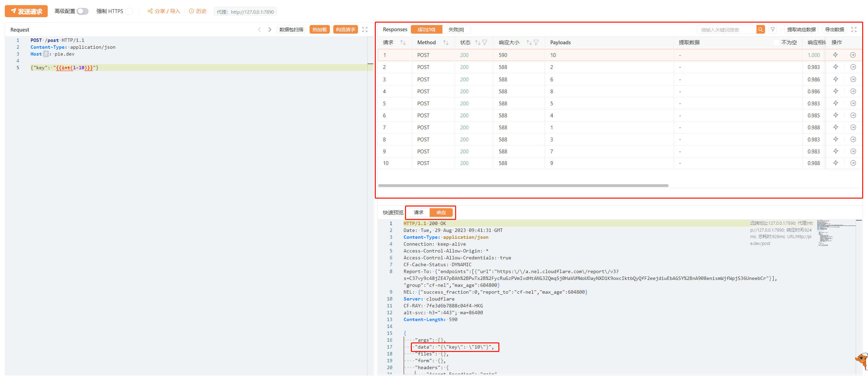Filter the 响应大小 column with funnel icon
The height and width of the screenshot is (376, 868).
click(536, 43)
